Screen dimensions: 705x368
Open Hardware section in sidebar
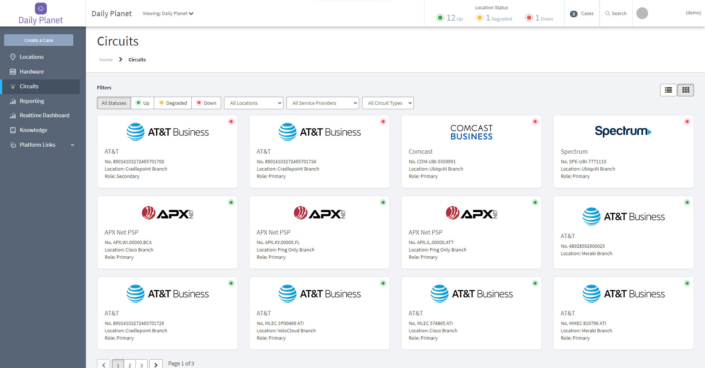pos(42,72)
